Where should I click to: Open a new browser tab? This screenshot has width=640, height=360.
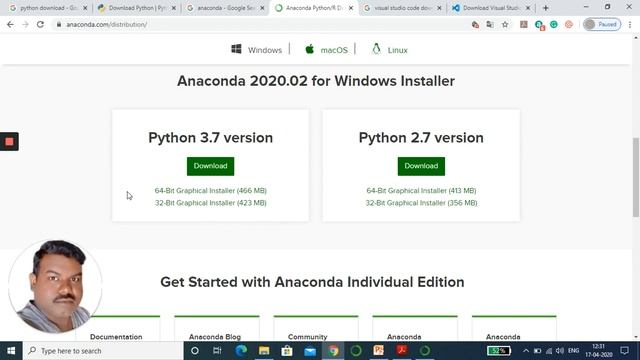click(x=546, y=8)
